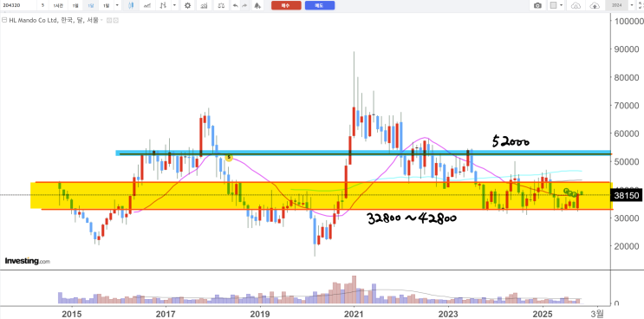Click the 38150 current price label
Screen dimensions: 644x319
tap(627, 195)
